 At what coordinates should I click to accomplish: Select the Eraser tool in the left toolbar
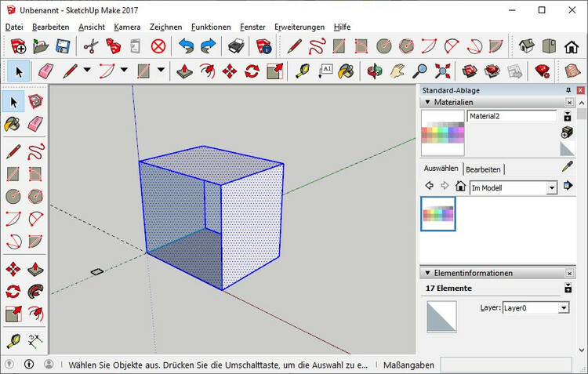[x=35, y=124]
